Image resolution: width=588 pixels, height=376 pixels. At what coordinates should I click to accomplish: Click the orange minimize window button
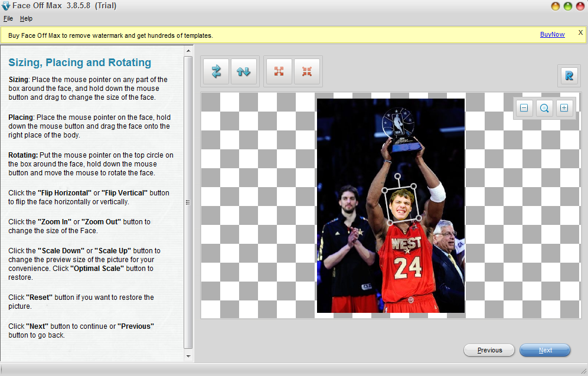point(556,6)
